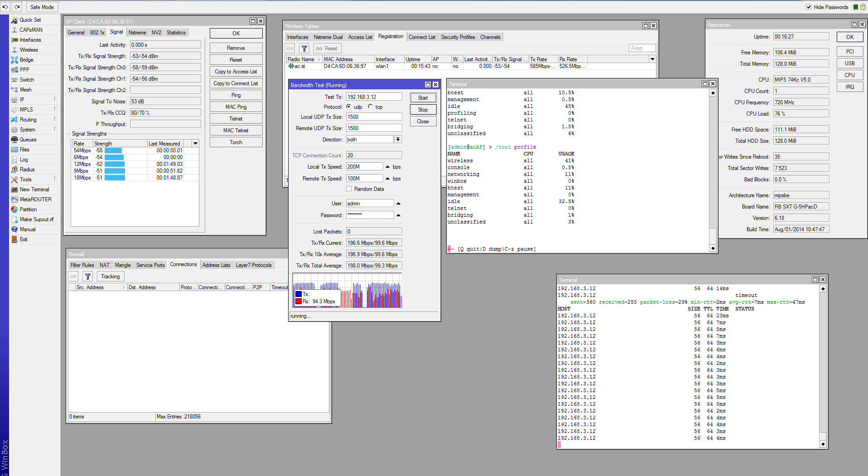The image size is (868, 476).
Task: Switch to Statistics tab in AP Client
Action: (x=176, y=33)
